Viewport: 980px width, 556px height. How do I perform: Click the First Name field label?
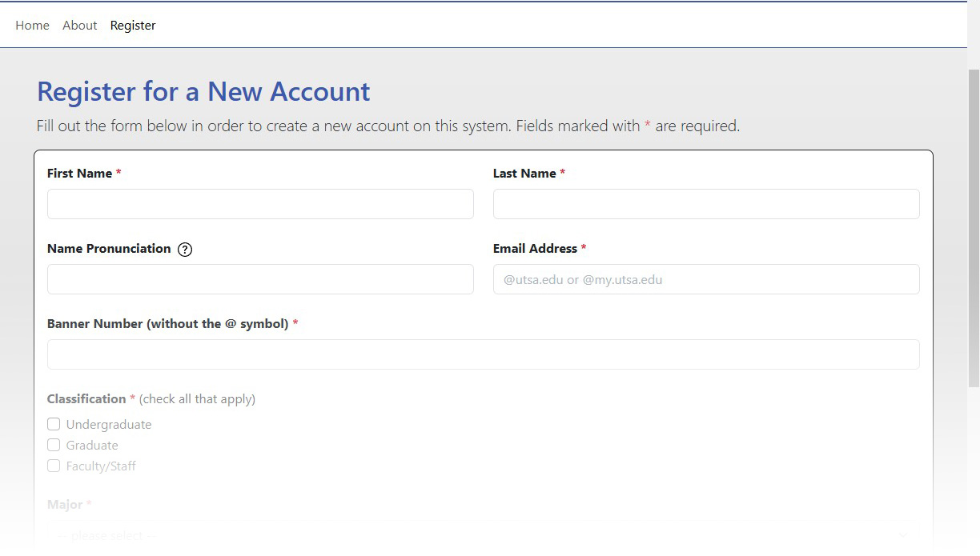[79, 174]
